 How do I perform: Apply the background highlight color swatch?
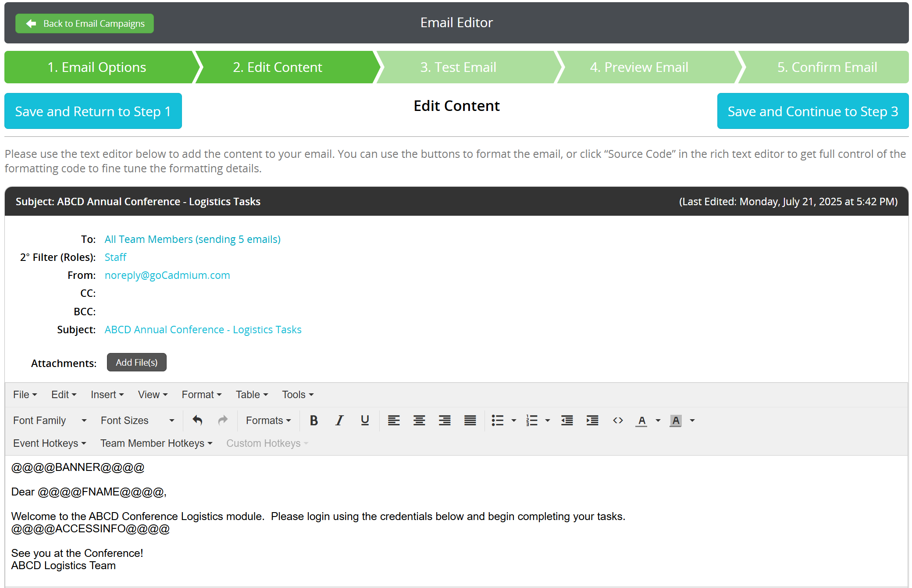[x=676, y=421]
